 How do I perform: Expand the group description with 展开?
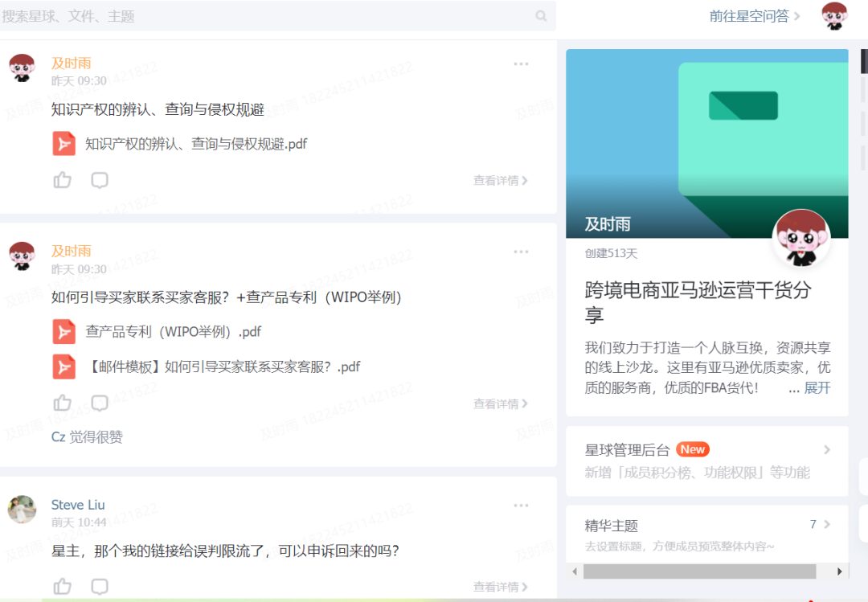click(817, 388)
